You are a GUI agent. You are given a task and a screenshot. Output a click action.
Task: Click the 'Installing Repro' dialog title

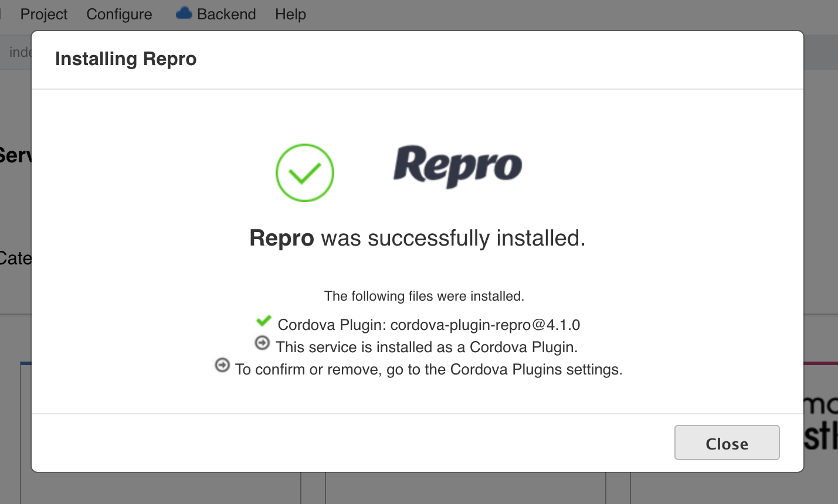pyautogui.click(x=126, y=59)
